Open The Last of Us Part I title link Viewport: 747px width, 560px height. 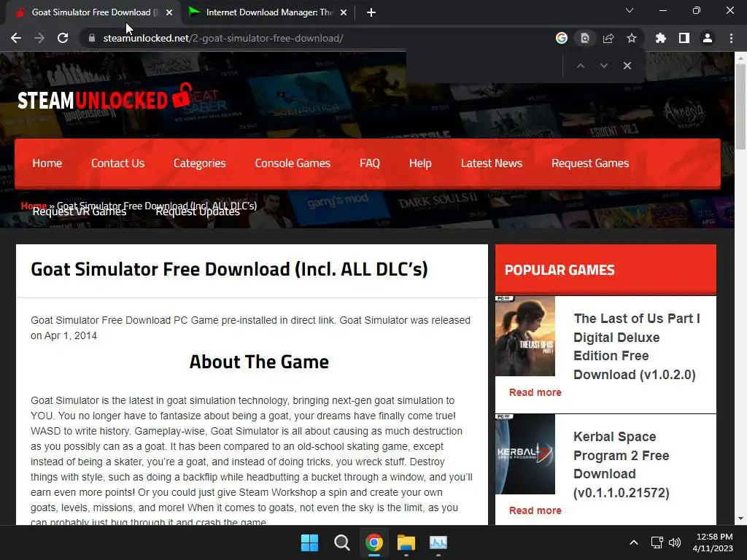[x=636, y=346]
